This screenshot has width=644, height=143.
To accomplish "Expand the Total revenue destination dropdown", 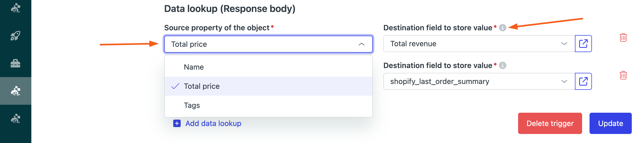I will (x=564, y=44).
